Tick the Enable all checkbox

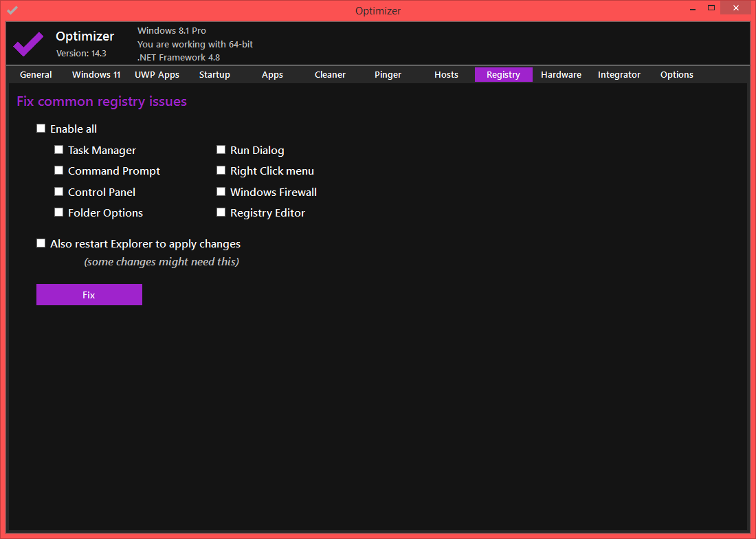coord(41,129)
